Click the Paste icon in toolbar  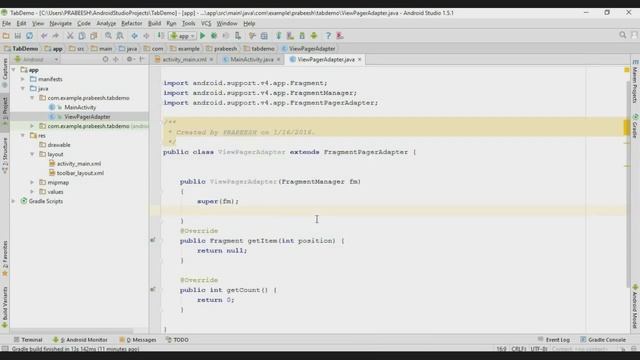(x=93, y=36)
